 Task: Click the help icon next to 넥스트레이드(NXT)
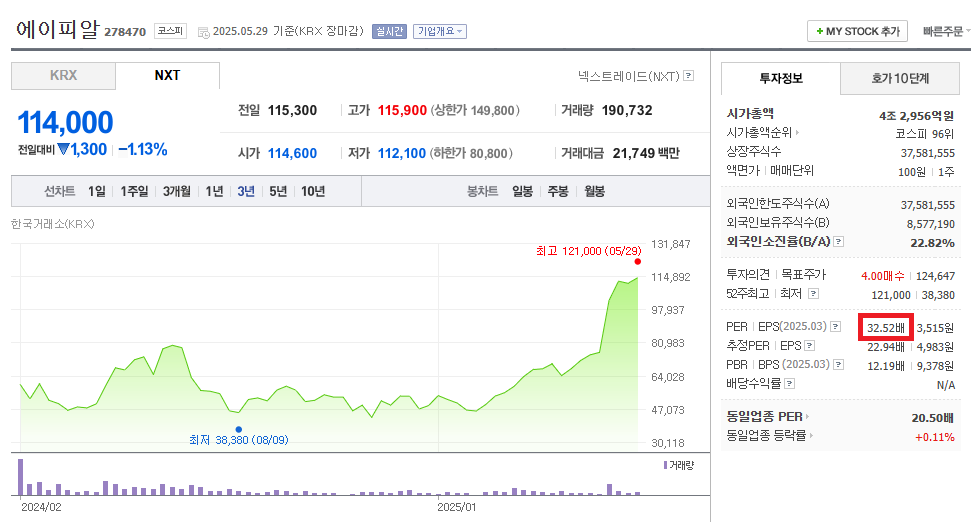688,76
